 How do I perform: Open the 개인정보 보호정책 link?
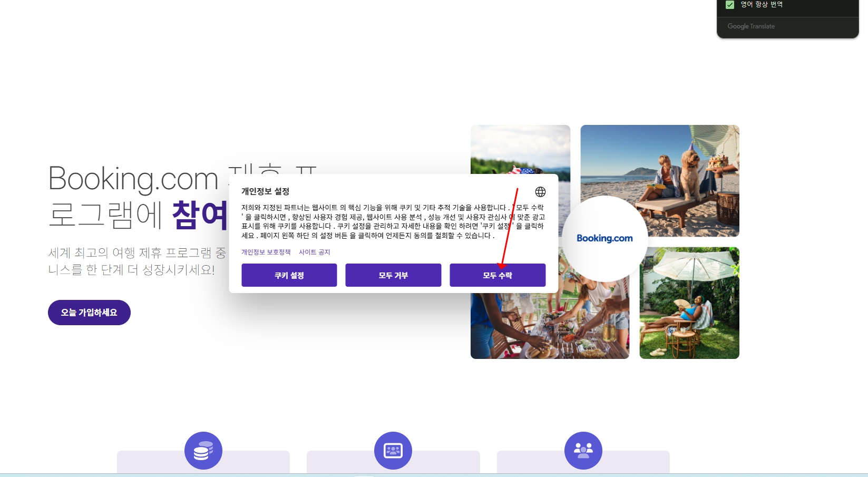(266, 252)
